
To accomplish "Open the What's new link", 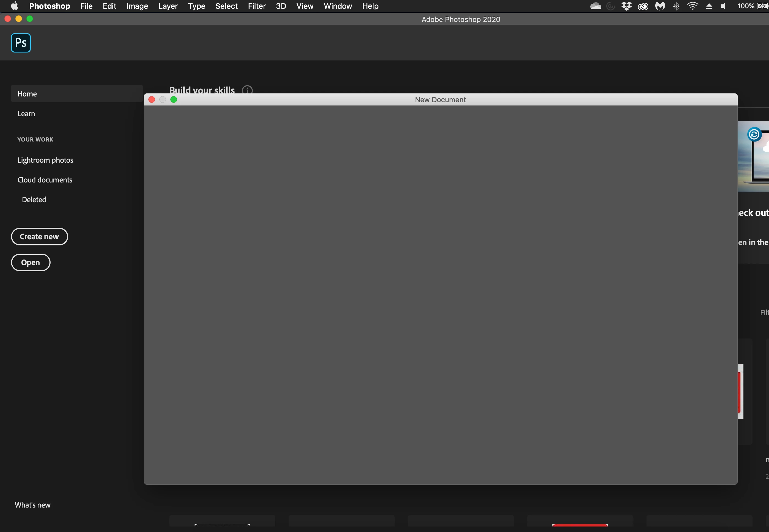I will (x=32, y=505).
